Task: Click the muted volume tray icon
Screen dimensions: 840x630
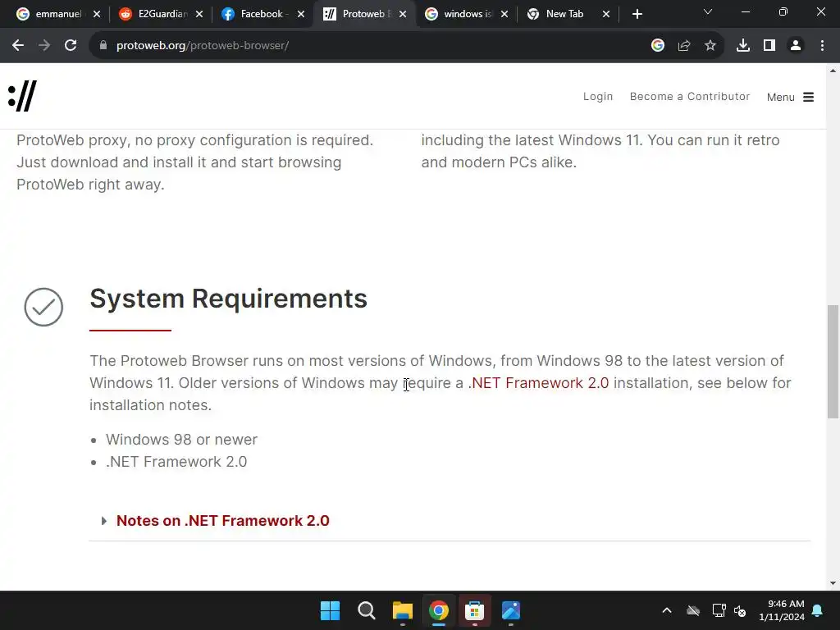Action: click(x=740, y=610)
